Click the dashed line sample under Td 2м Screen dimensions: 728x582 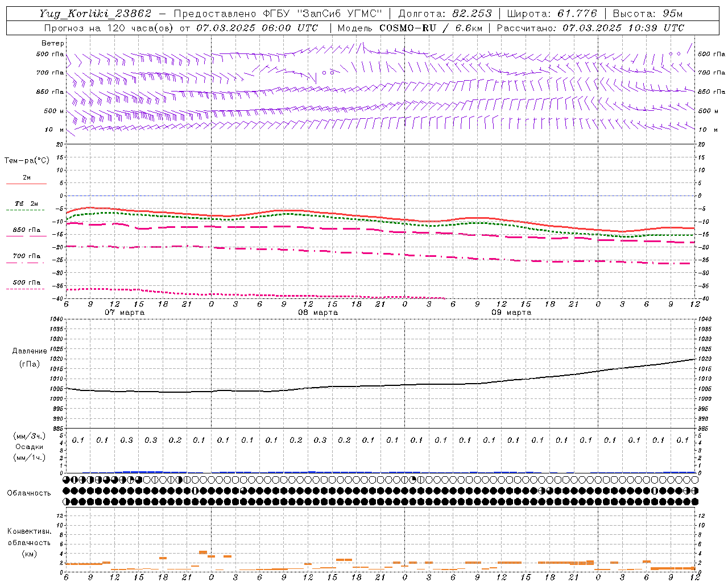(26, 210)
